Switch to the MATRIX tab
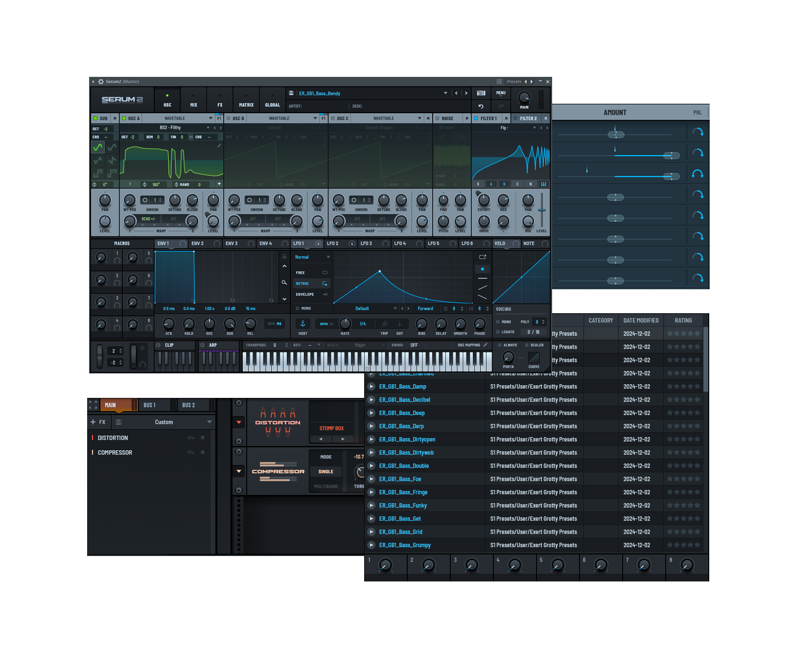Screen dimensions: 790x672 [x=246, y=100]
